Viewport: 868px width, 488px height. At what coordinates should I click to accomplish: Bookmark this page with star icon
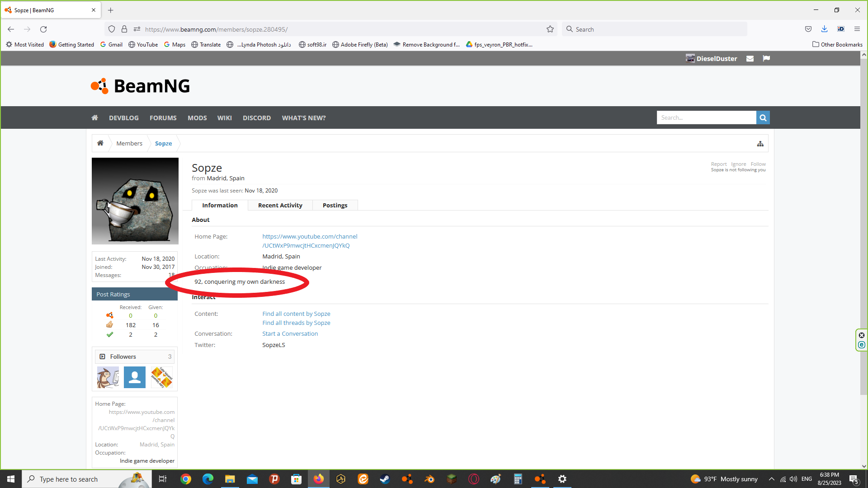pos(550,29)
